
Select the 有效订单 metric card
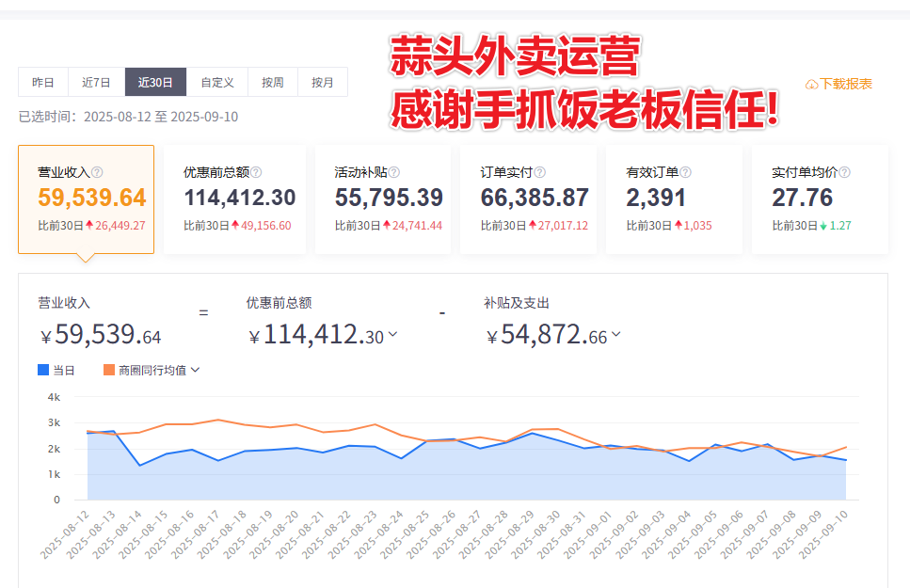click(x=674, y=199)
